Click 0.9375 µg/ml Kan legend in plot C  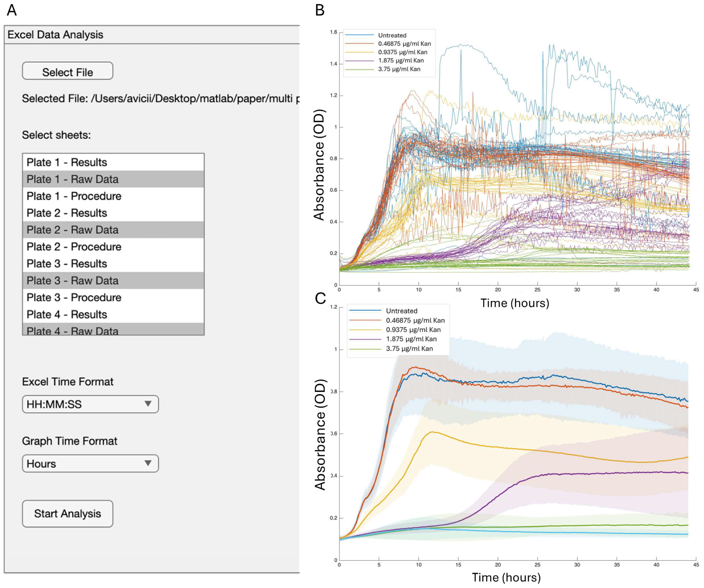click(413, 330)
